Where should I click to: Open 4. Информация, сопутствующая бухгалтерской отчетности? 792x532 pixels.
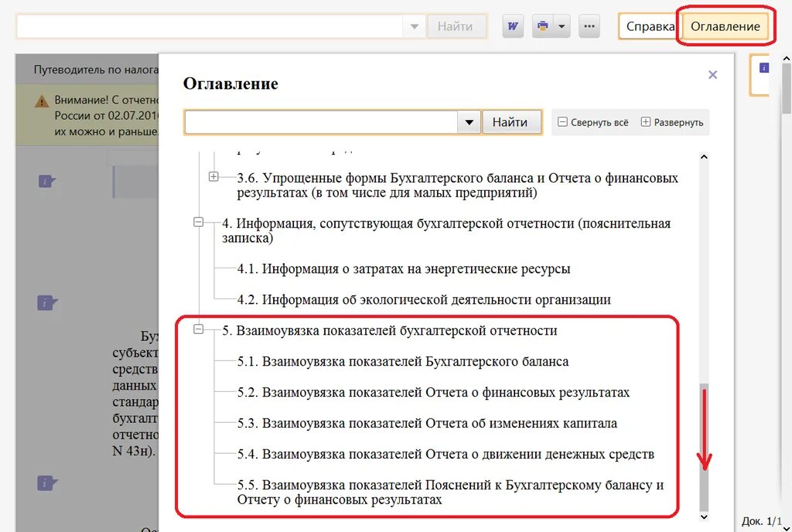[446, 230]
